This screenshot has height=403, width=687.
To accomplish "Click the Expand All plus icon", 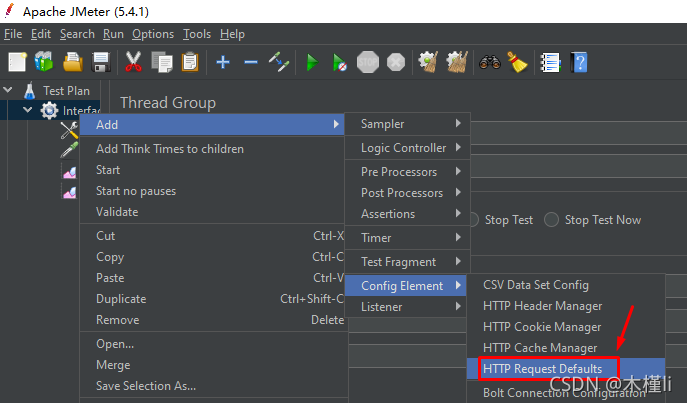I will (223, 62).
